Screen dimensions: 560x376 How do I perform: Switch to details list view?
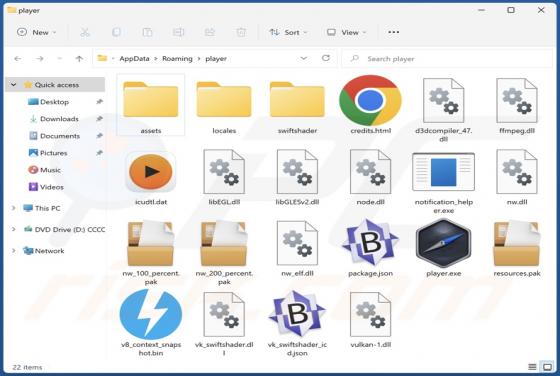[532, 367]
